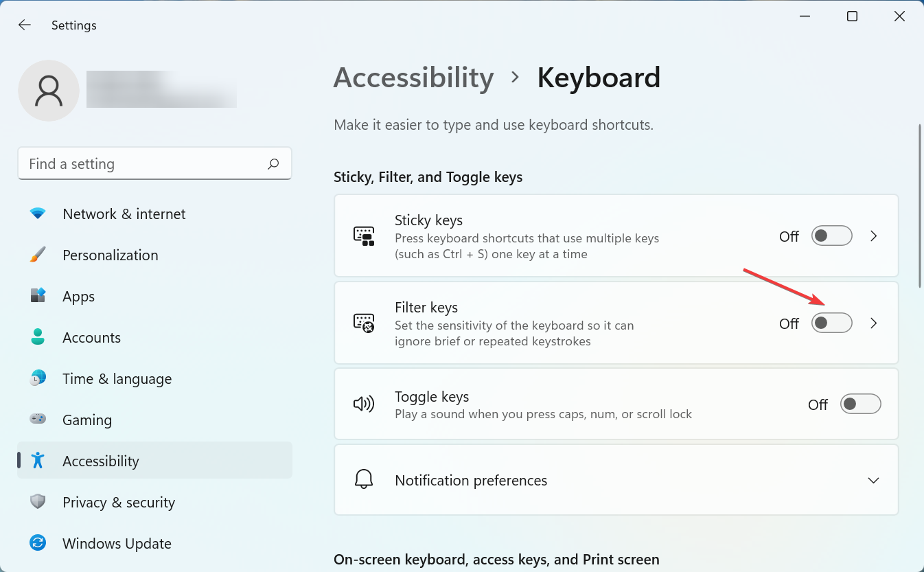
Task: Click the Find a setting search box
Action: pyautogui.click(x=144, y=164)
